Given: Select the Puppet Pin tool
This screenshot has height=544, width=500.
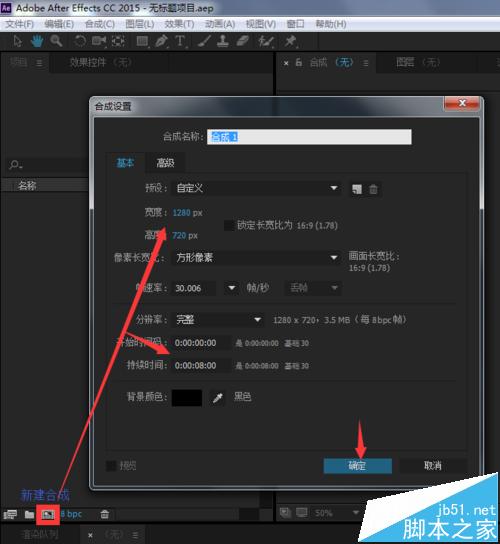Looking at the screenshot, I should (x=290, y=41).
